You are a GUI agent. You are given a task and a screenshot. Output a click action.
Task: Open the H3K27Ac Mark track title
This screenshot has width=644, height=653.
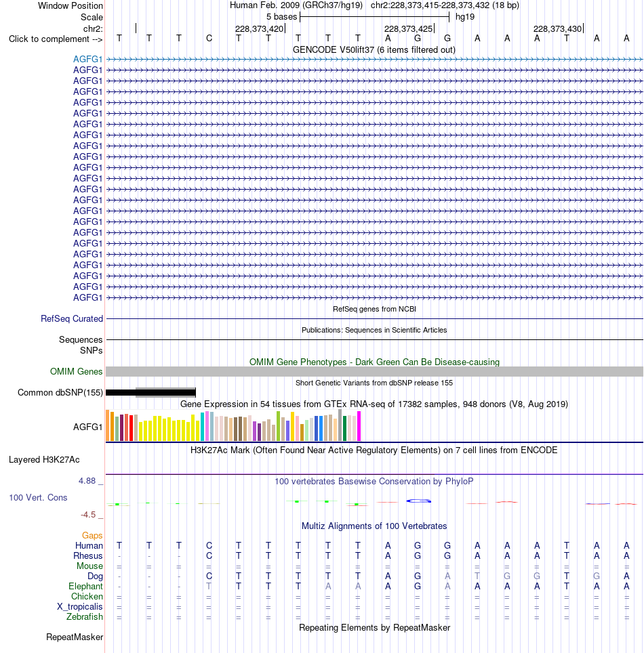374,450
